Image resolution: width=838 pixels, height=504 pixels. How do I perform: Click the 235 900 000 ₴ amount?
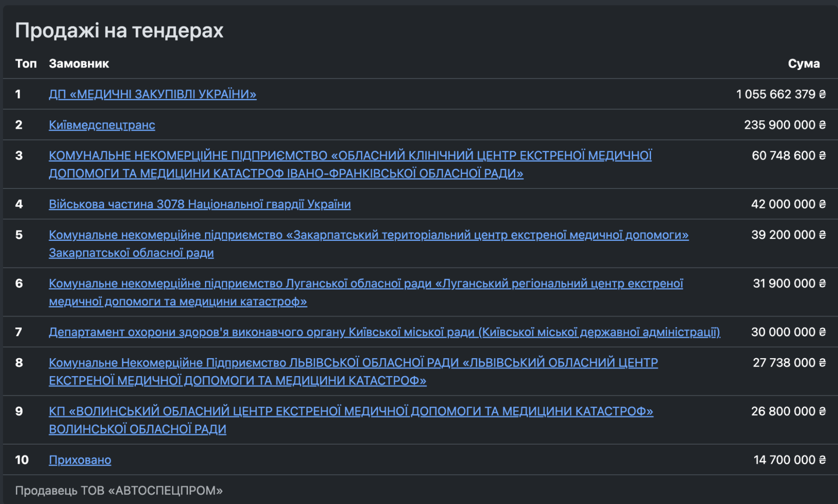[785, 125]
